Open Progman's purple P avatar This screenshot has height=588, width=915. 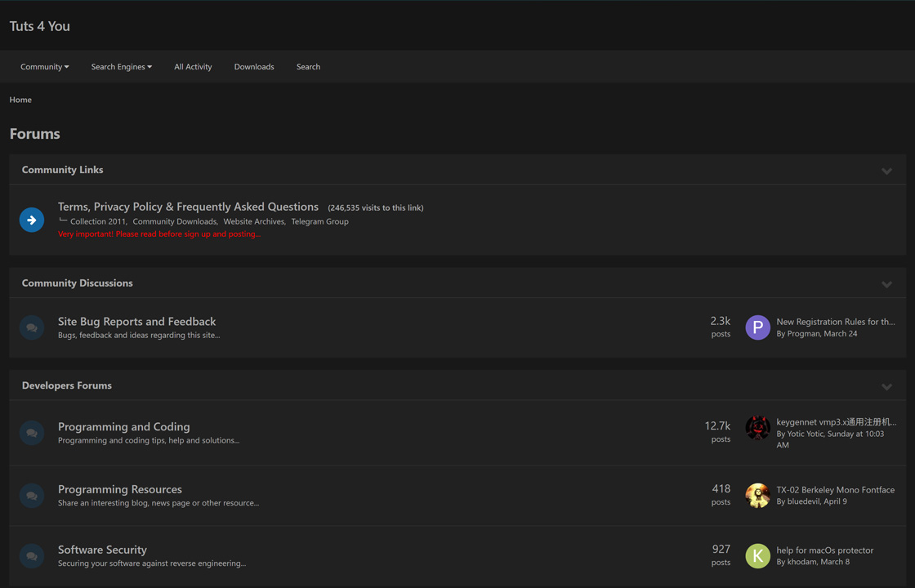click(757, 327)
